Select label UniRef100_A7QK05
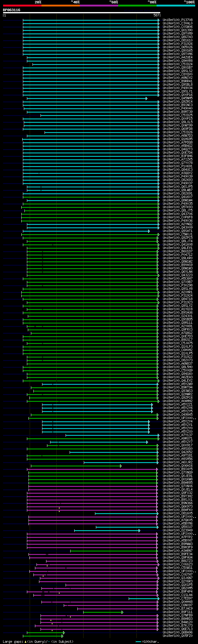This screenshot has width=198, height=644. click(x=178, y=520)
